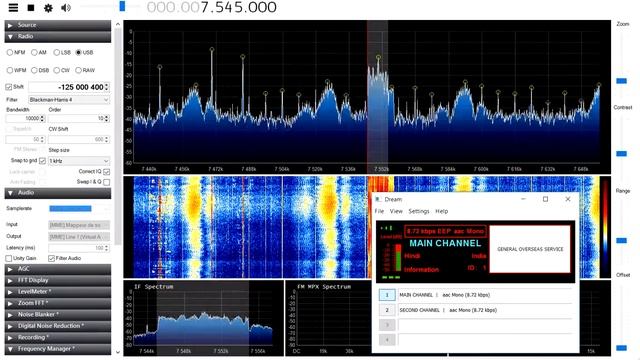Open the Settings menu in Dream

pyautogui.click(x=419, y=211)
